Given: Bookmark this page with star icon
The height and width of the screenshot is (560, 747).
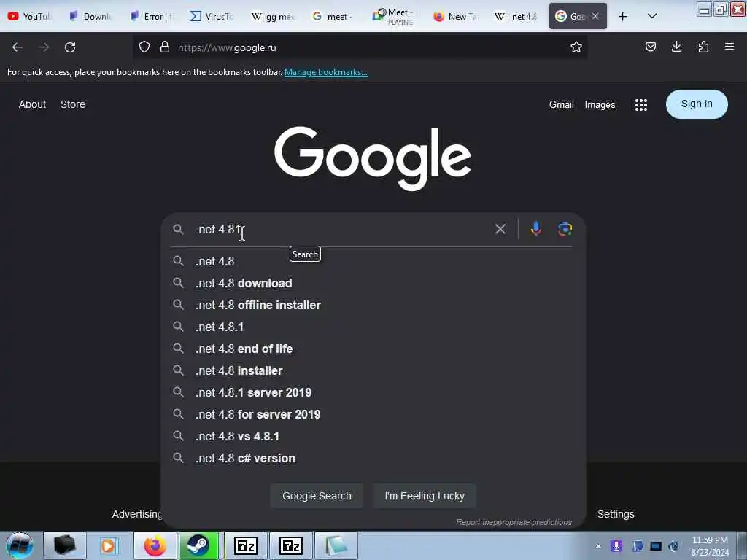Looking at the screenshot, I should pyautogui.click(x=576, y=47).
